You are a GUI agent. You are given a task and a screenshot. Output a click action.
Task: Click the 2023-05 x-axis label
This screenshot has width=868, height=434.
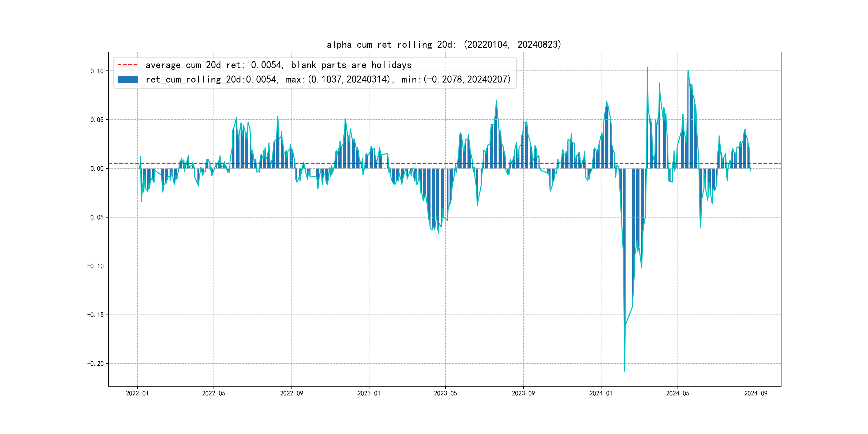[x=445, y=393]
